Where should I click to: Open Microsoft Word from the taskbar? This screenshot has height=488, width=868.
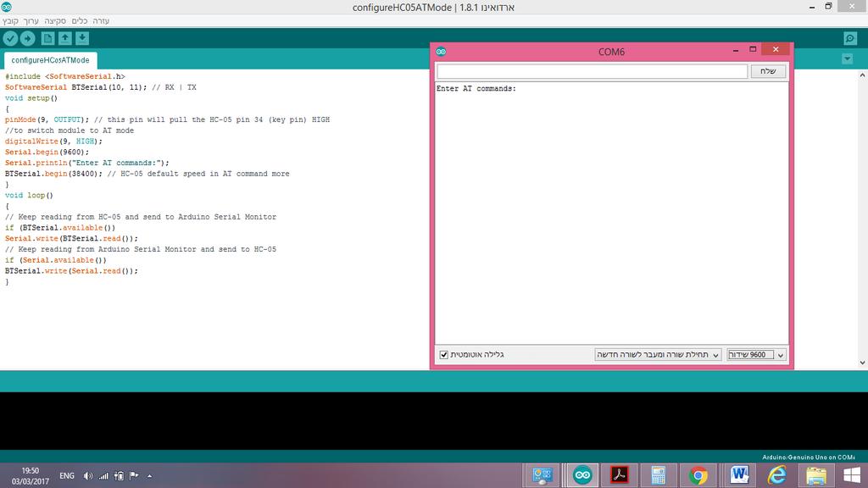(739, 474)
